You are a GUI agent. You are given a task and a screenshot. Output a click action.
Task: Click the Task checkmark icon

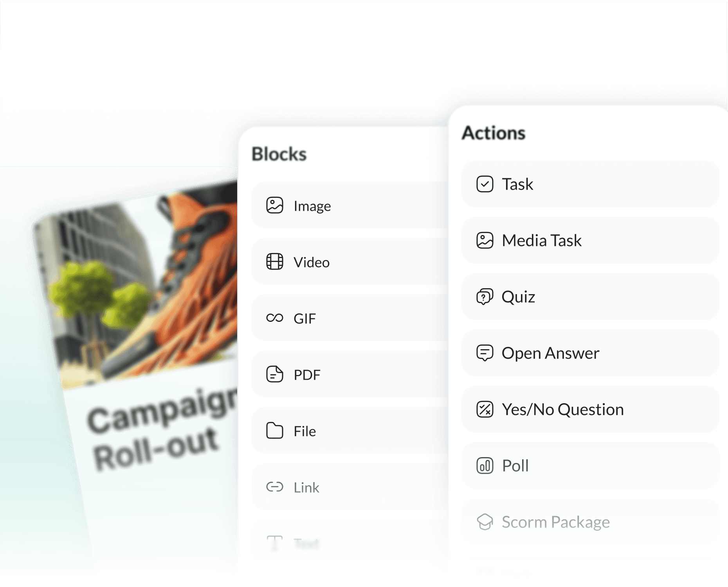(485, 184)
